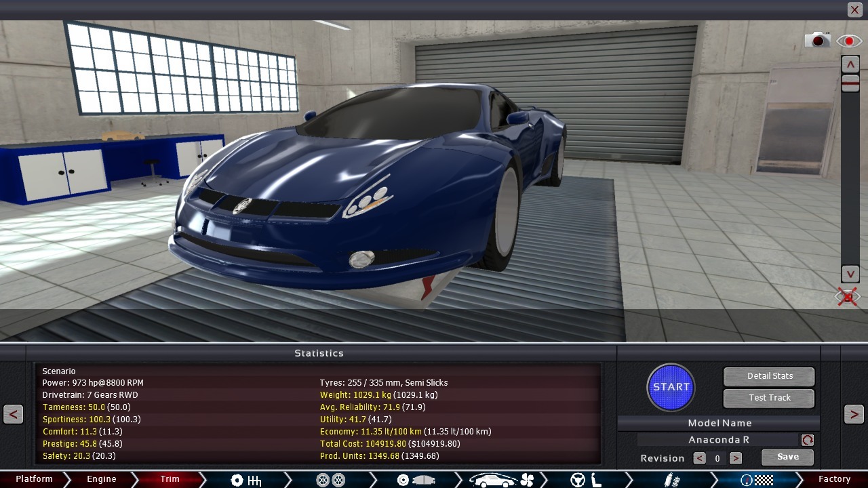Toggle the red eye view mode
This screenshot has height=488, width=868.
pos(849,41)
